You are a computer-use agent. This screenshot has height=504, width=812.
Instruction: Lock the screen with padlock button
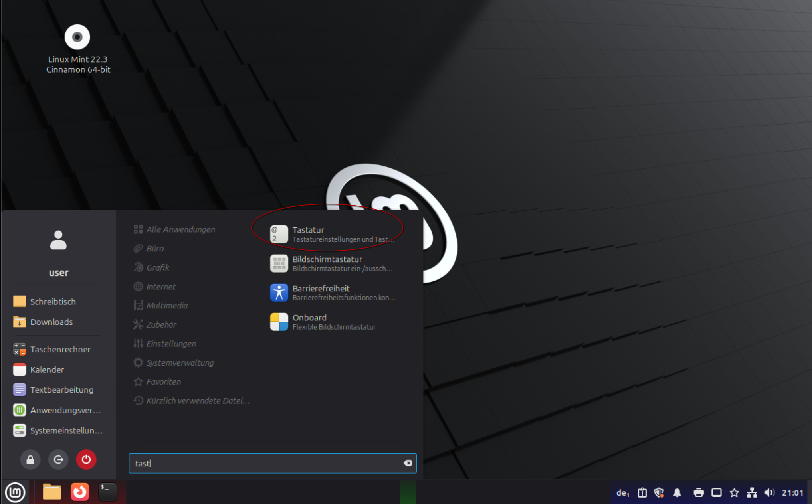pyautogui.click(x=30, y=459)
